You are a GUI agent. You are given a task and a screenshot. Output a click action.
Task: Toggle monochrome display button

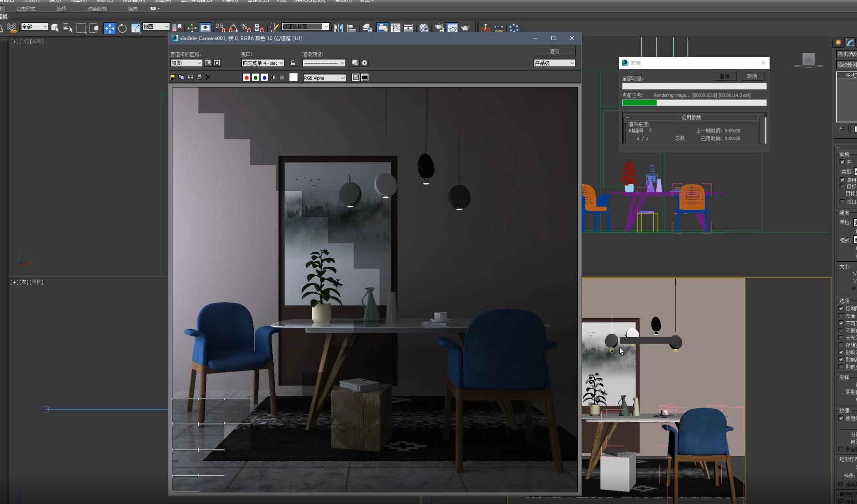coord(282,77)
